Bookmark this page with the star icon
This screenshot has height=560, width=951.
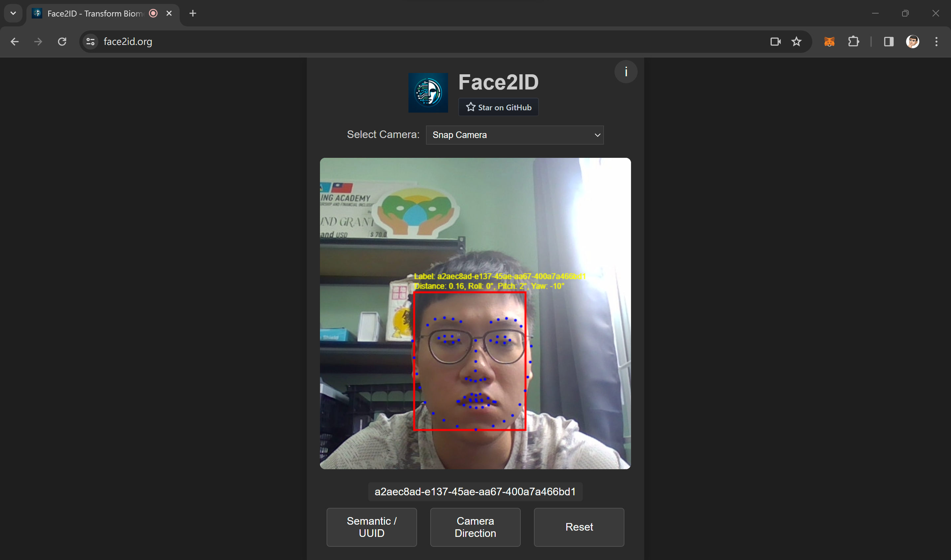pyautogui.click(x=796, y=42)
